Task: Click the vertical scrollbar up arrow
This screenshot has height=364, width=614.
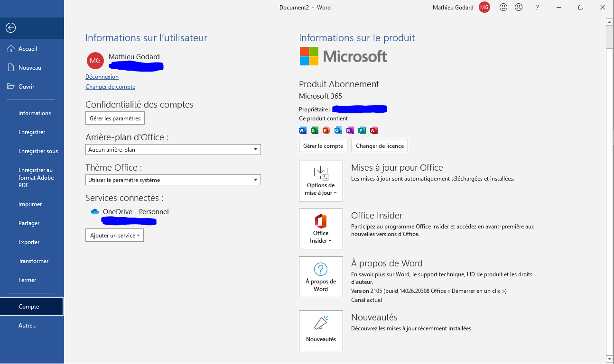Action: pyautogui.click(x=610, y=22)
